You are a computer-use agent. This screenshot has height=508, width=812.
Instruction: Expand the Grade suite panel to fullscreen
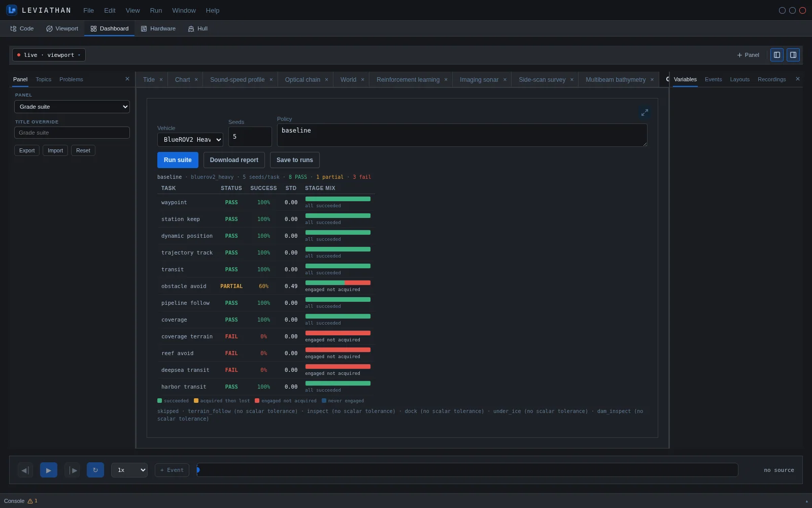coord(645,112)
